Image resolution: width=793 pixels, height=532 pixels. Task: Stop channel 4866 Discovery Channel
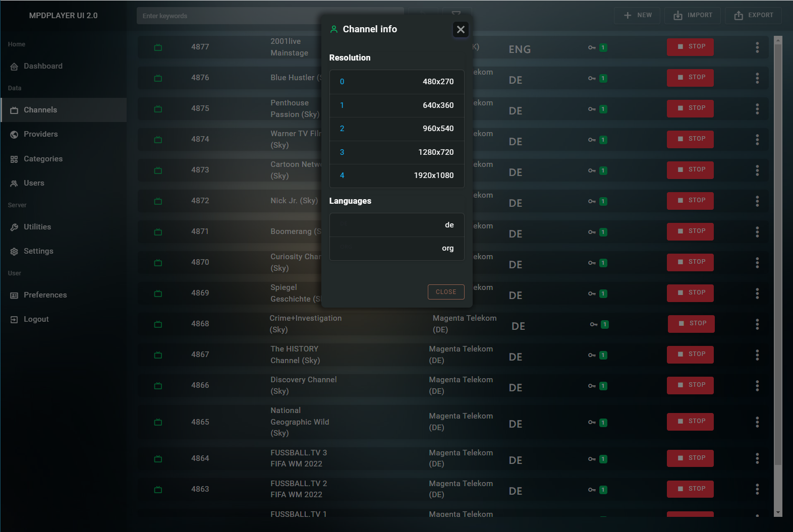click(690, 385)
